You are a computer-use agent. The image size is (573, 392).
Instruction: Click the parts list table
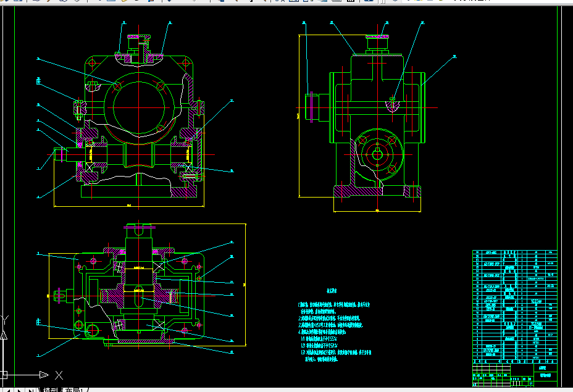point(514,306)
